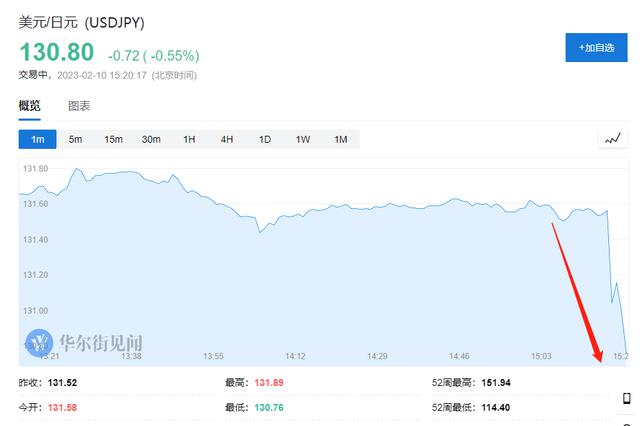Screen dimensions: 640x426
Task: Click the 14:12 time axis label
Action: pyautogui.click(x=295, y=355)
